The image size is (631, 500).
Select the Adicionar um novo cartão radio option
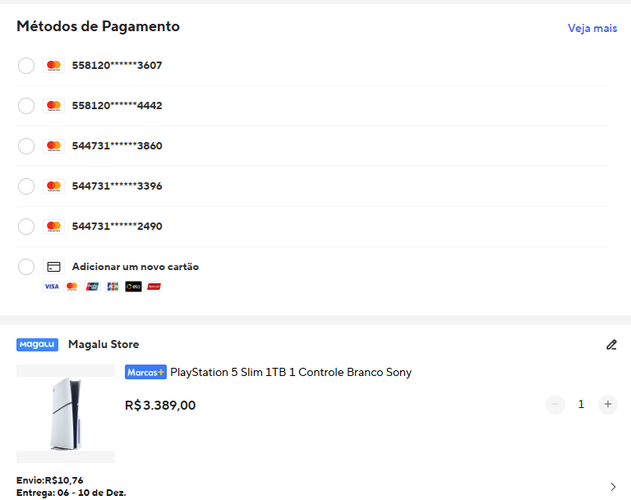tap(26, 267)
